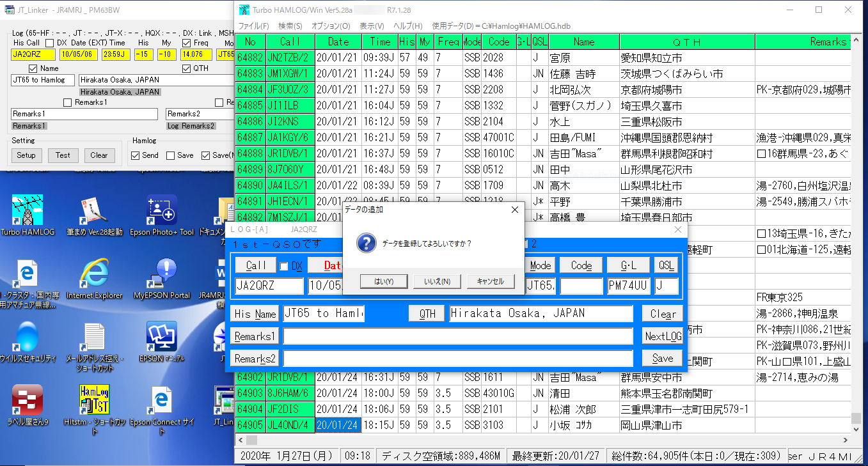The width and height of the screenshot is (868, 466).
Task: Click callsign JA1KGY/6 in the log
Action: [290, 137]
